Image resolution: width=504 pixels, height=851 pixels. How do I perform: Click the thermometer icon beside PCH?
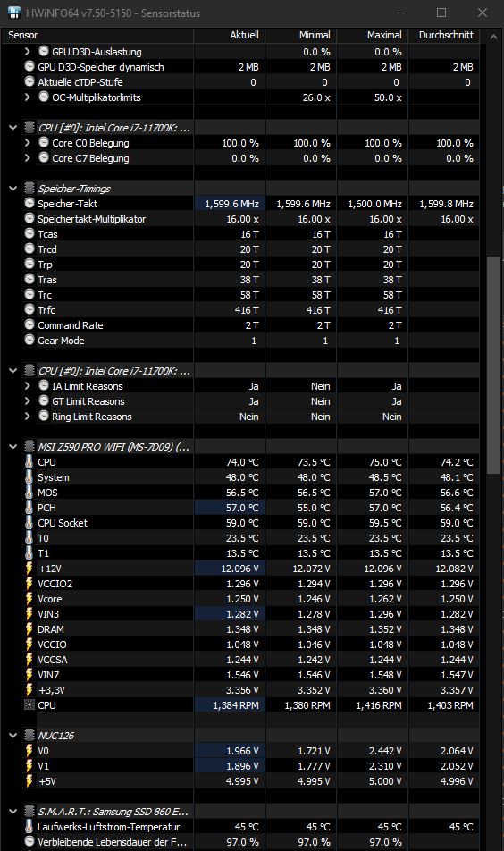(29, 508)
